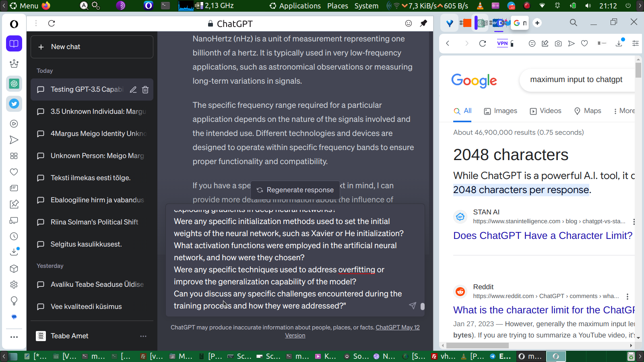Switch to the Images search tab
Image resolution: width=644 pixels, height=362 pixels.
pyautogui.click(x=500, y=111)
